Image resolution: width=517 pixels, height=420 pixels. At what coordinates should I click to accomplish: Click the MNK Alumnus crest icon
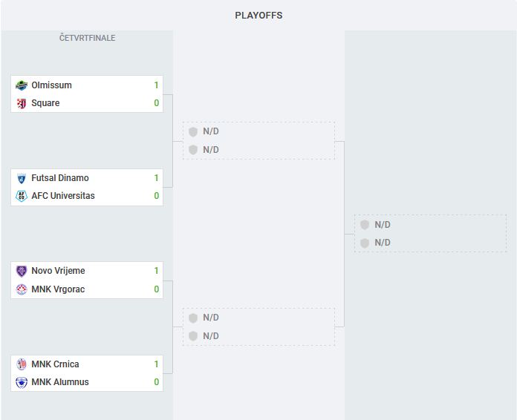[x=22, y=382]
